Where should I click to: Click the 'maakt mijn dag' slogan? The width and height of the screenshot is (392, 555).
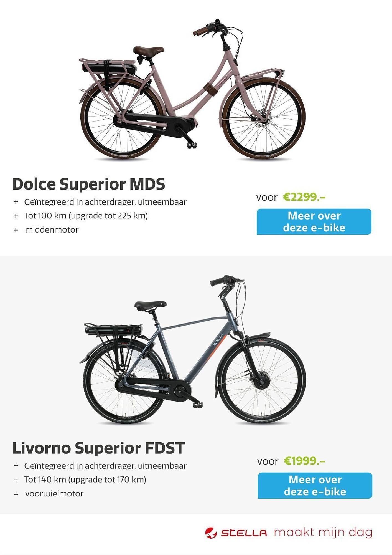coord(323,533)
